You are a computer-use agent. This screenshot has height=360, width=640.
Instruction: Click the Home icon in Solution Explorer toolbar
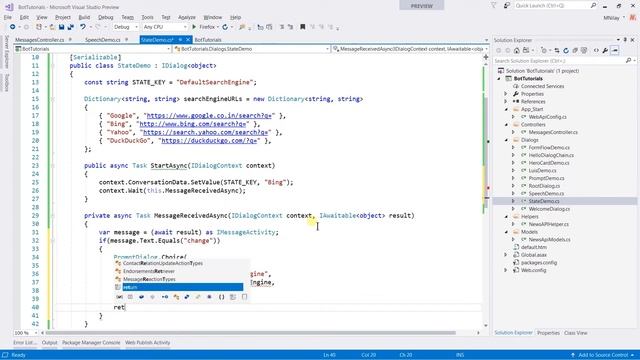[516, 51]
